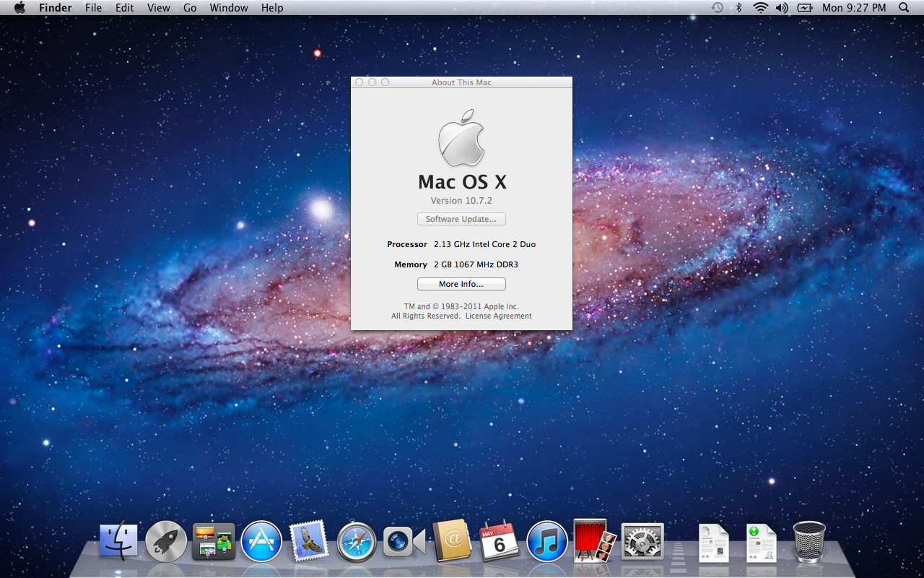Expand the Wi-Fi status menu
This screenshot has height=578, width=924.
click(760, 8)
